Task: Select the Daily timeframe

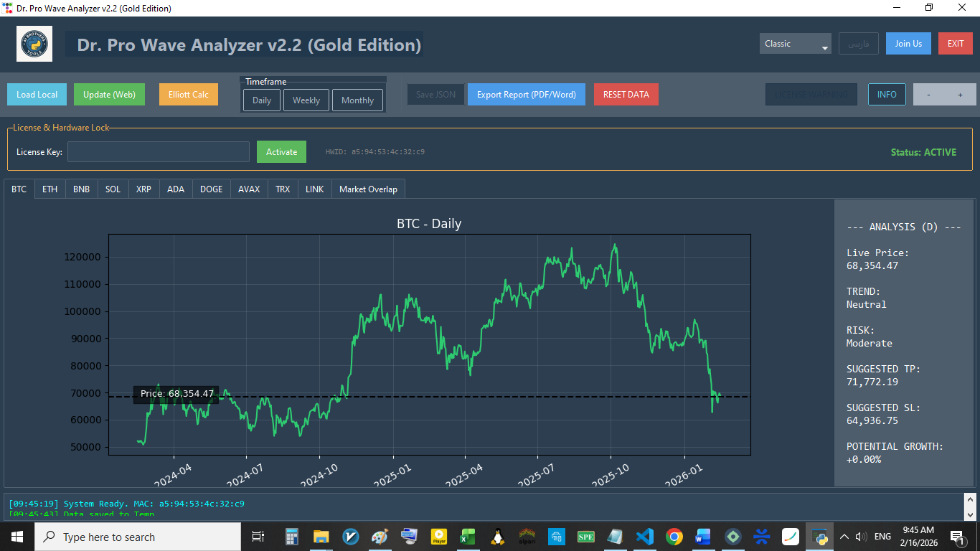Action: pos(262,100)
